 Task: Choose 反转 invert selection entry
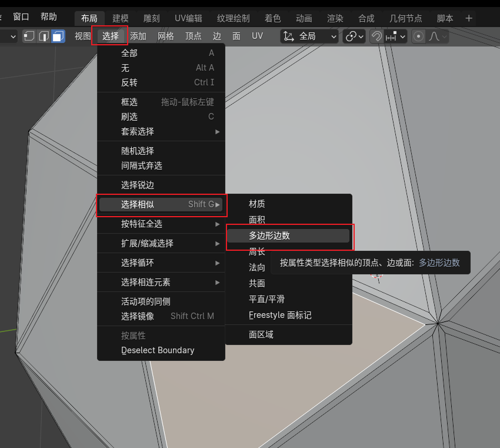(x=161, y=82)
